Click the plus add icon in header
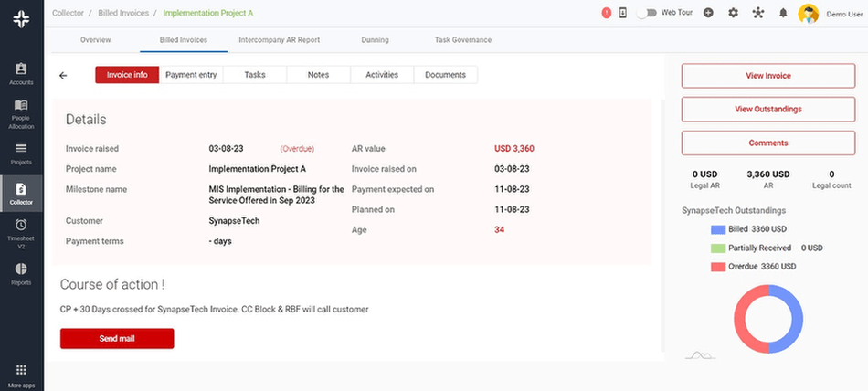 pos(708,14)
